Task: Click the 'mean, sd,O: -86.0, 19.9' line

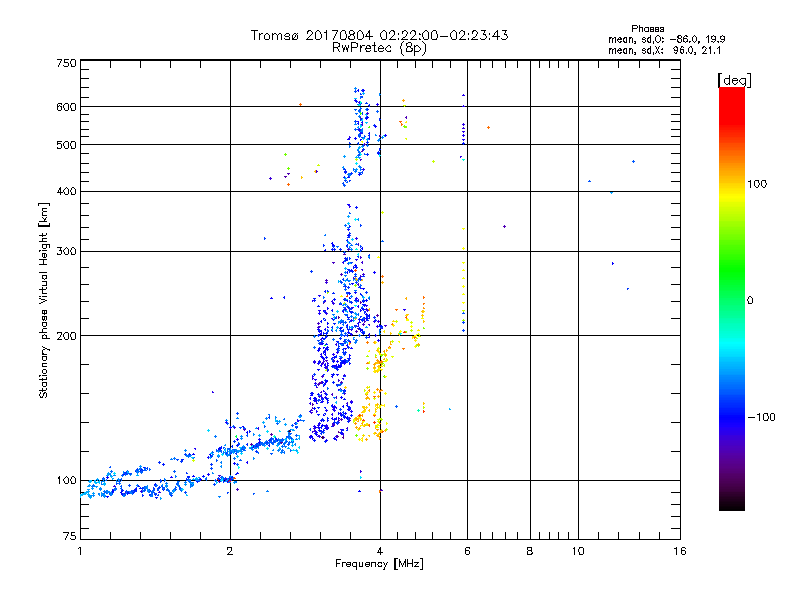Action: click(x=666, y=39)
